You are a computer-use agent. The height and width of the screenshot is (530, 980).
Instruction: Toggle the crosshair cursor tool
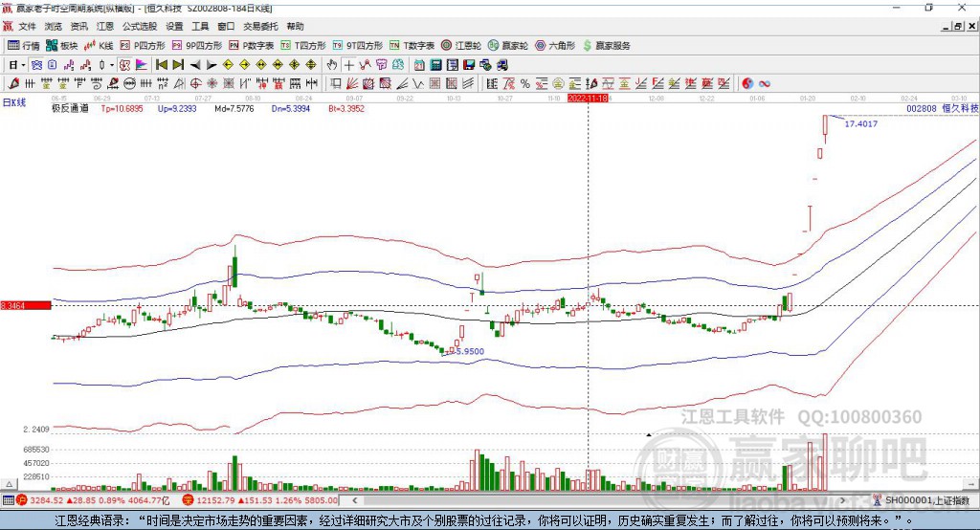348,65
